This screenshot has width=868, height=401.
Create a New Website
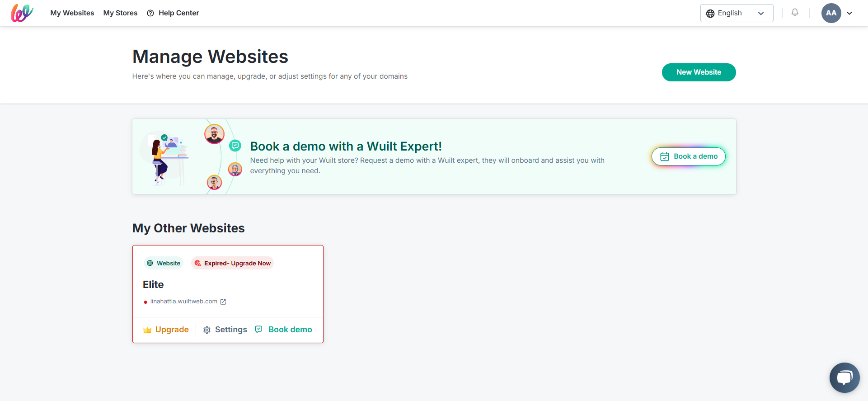(x=699, y=72)
